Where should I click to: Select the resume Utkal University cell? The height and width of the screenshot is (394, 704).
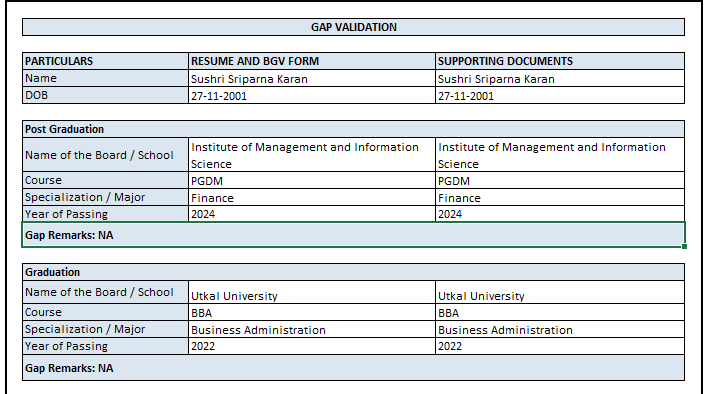point(312,292)
